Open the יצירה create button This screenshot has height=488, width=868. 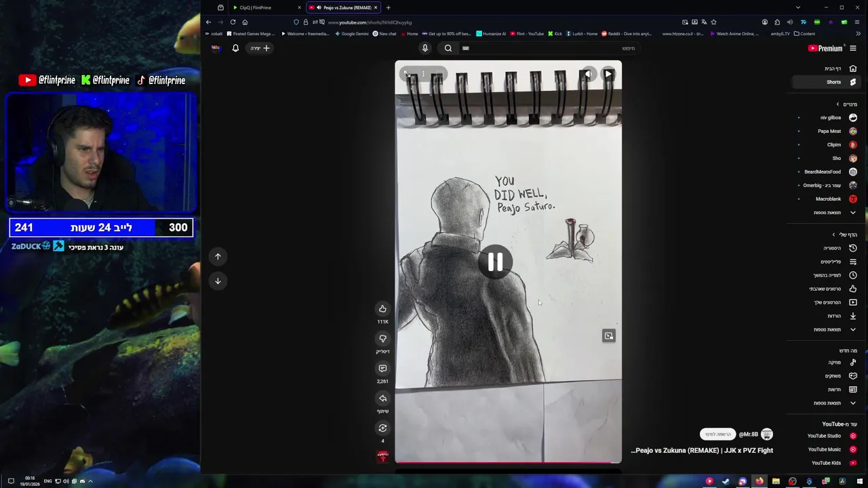(260, 48)
